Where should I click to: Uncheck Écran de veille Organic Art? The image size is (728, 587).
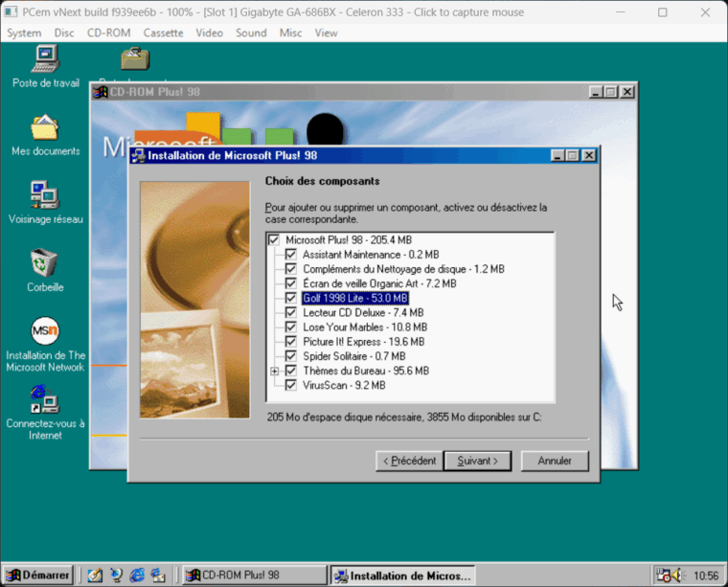[x=290, y=283]
